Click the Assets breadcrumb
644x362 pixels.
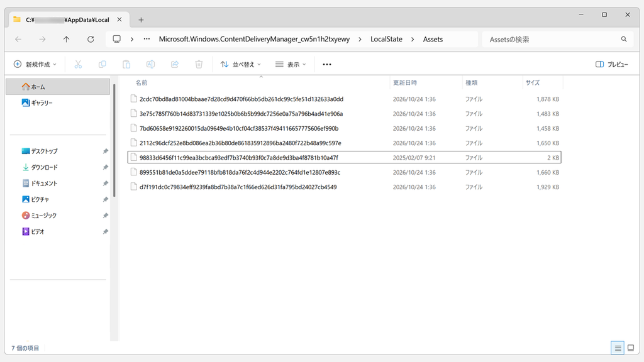tap(433, 40)
